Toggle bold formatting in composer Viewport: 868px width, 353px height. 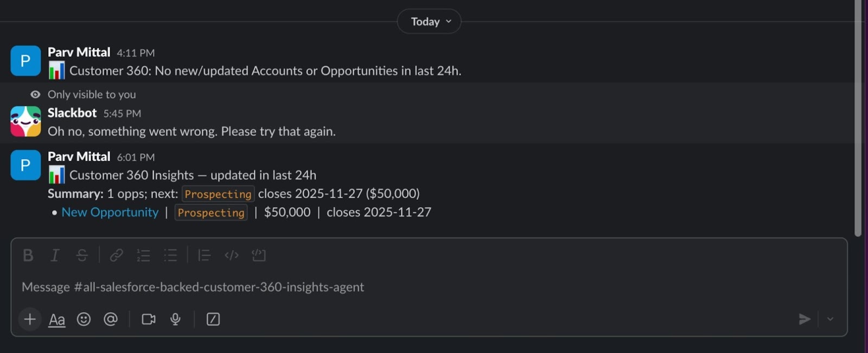tap(28, 255)
